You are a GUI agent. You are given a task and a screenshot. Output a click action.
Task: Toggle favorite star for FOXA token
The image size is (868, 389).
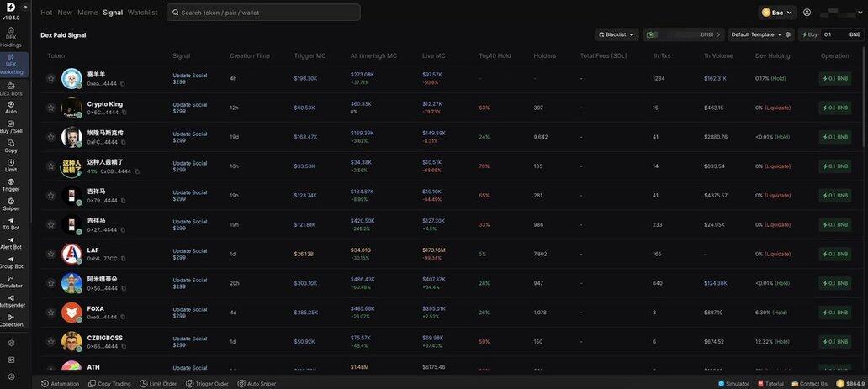click(x=50, y=313)
